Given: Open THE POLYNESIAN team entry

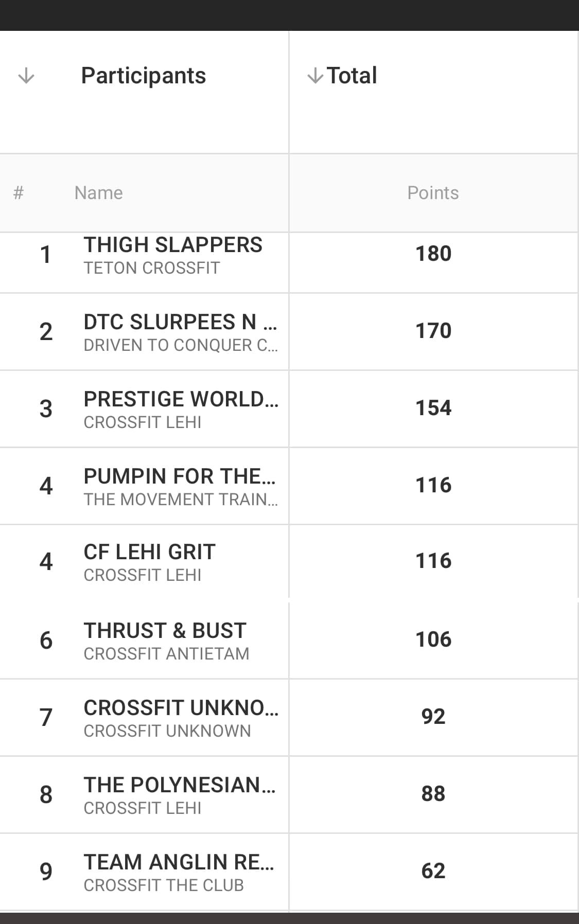Looking at the screenshot, I should click(180, 785).
